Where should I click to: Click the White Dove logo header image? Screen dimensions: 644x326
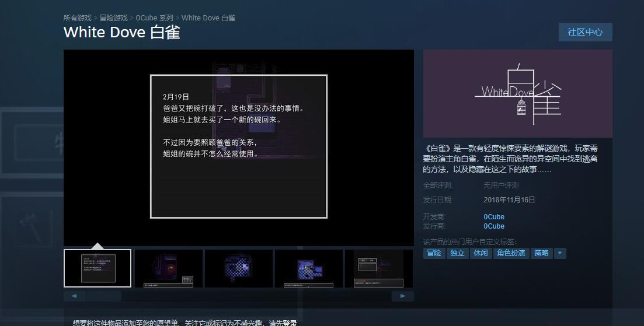point(517,93)
